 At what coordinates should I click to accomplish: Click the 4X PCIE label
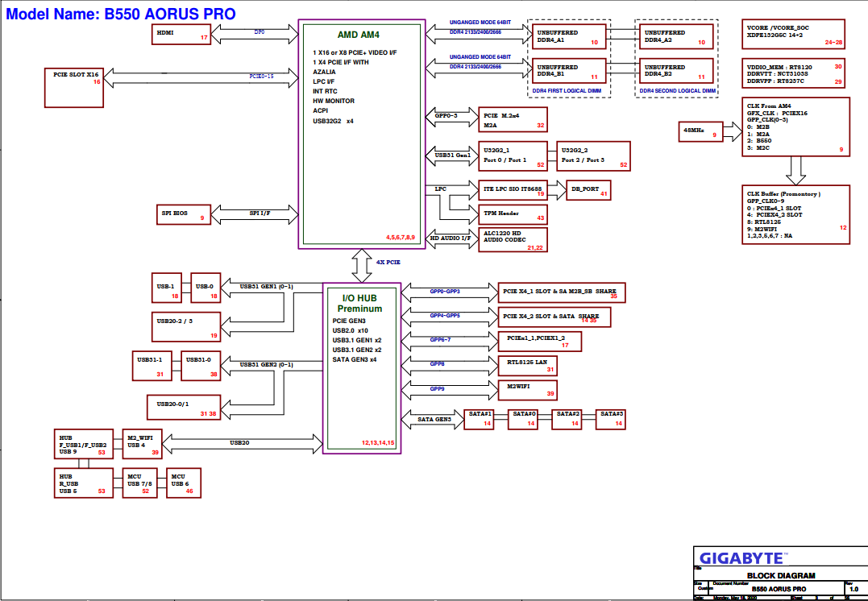[x=388, y=263]
